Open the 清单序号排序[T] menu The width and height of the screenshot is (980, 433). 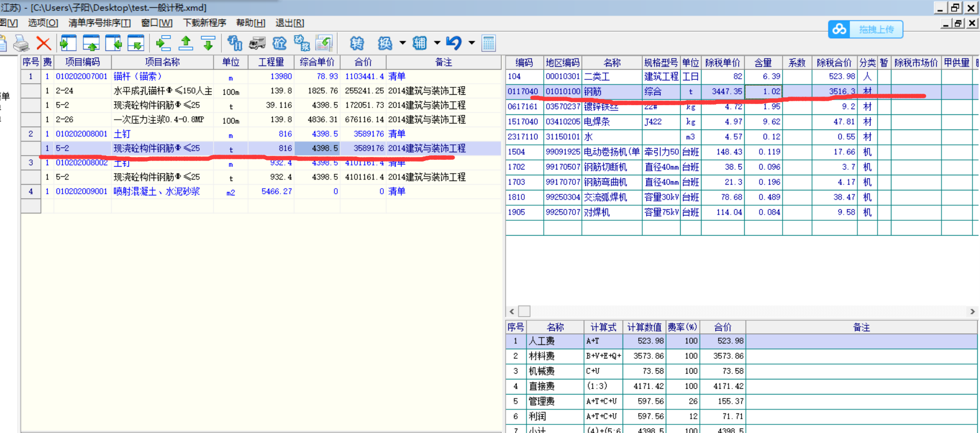(100, 23)
